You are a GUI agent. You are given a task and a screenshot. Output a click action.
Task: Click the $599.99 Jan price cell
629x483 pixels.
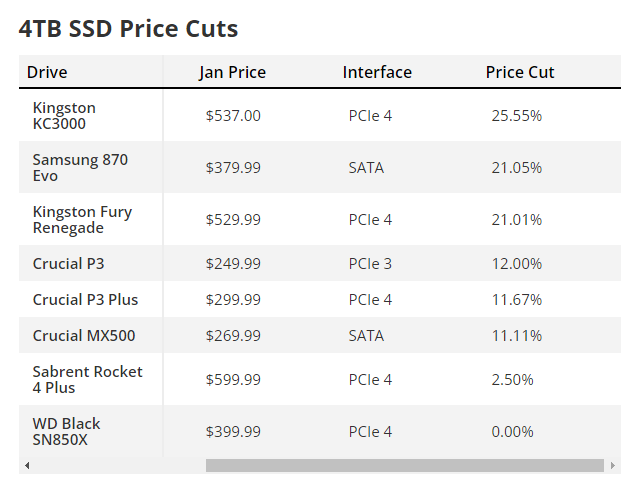[233, 380]
